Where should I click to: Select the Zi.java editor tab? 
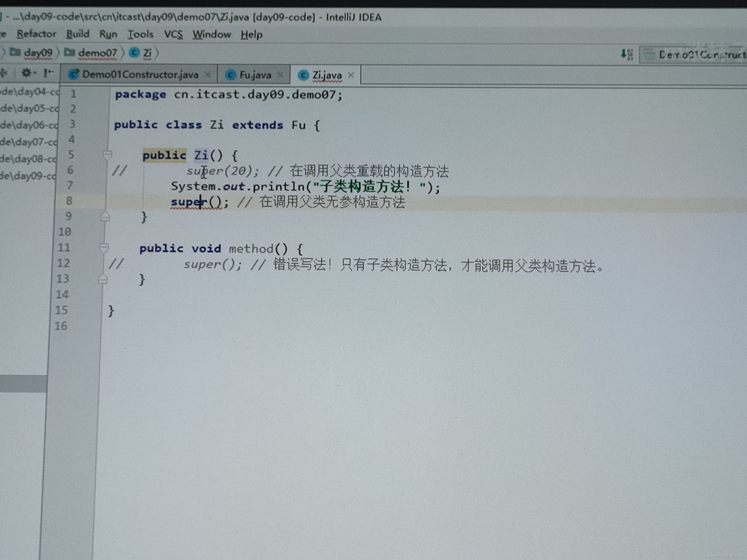(327, 75)
